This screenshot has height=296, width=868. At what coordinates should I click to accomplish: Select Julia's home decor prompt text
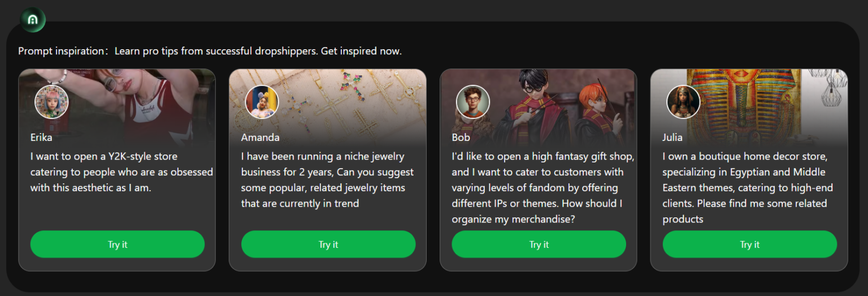click(748, 187)
